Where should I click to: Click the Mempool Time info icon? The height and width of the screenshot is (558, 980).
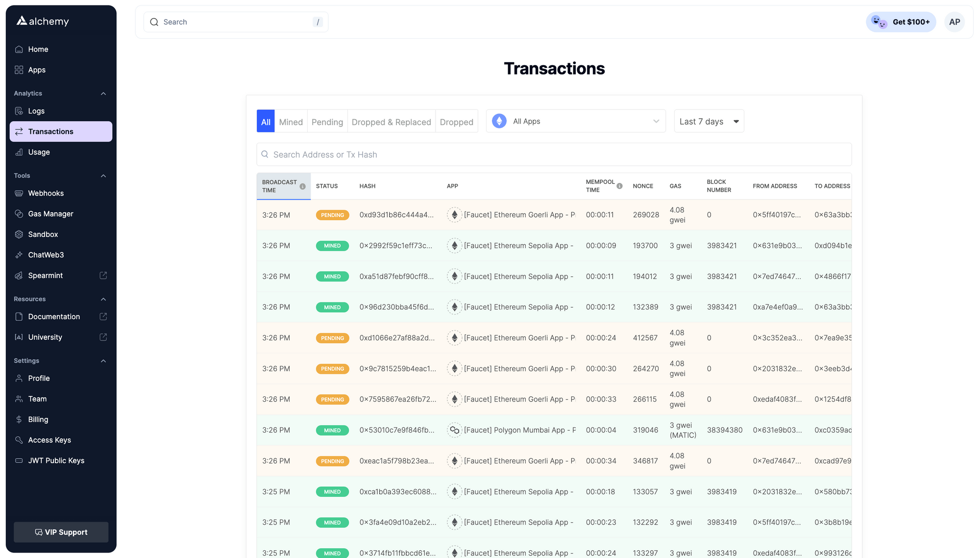point(619,186)
